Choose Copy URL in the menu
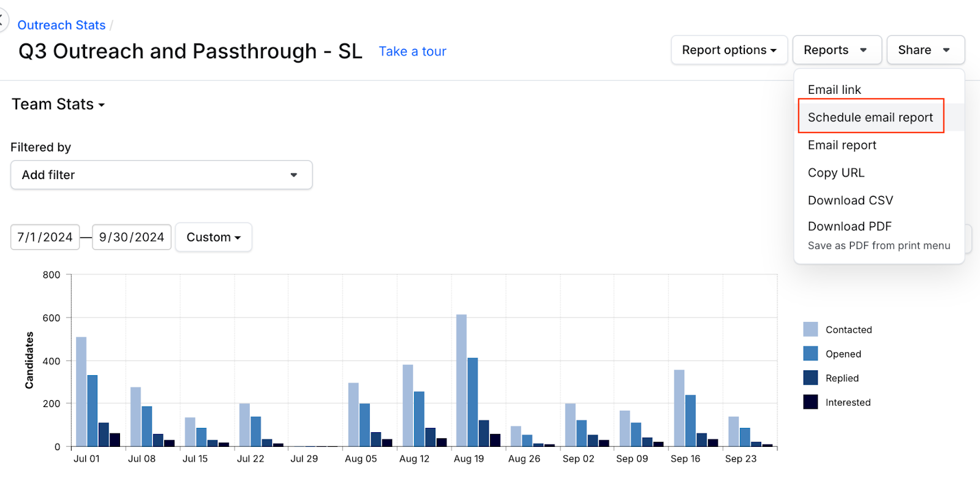980x480 pixels. (x=835, y=173)
